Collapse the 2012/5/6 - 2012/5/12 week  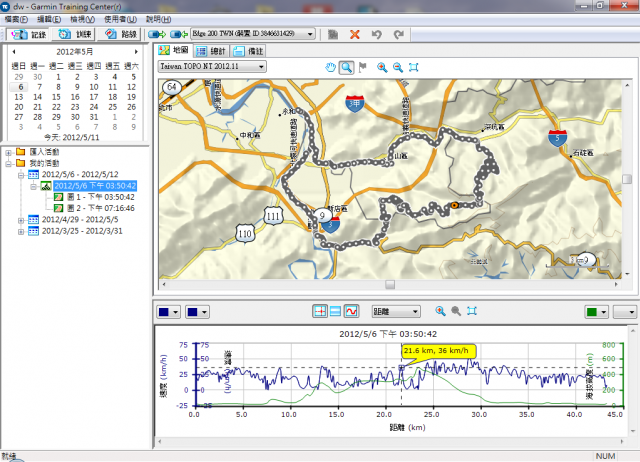point(21,175)
